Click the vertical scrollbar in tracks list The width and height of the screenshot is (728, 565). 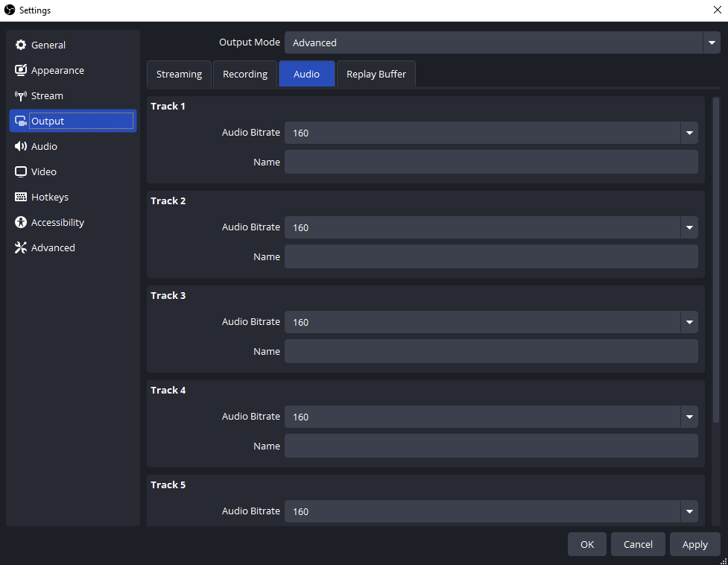pos(716,261)
